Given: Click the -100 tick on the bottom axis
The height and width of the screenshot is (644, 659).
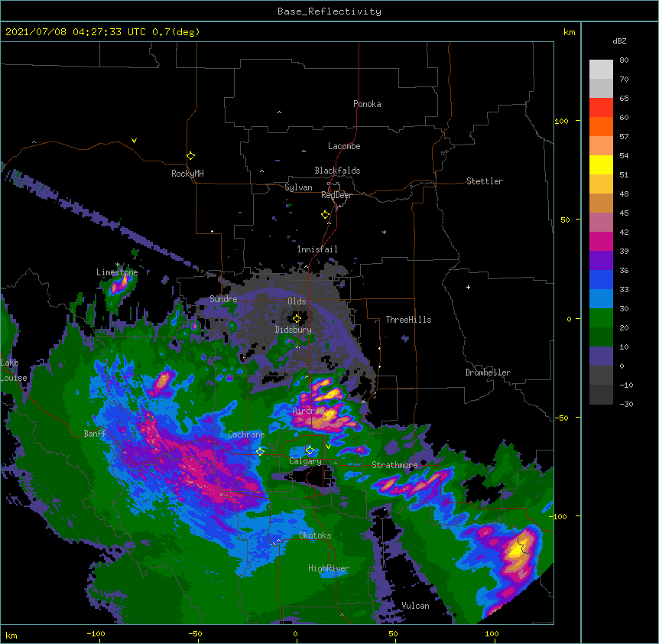Looking at the screenshot, I should point(96,634).
